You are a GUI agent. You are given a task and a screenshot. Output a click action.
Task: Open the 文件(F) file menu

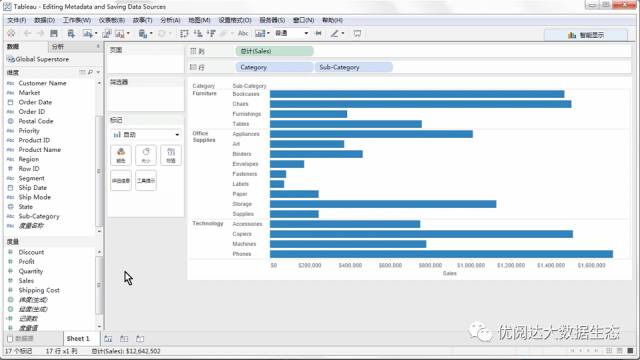[16, 20]
